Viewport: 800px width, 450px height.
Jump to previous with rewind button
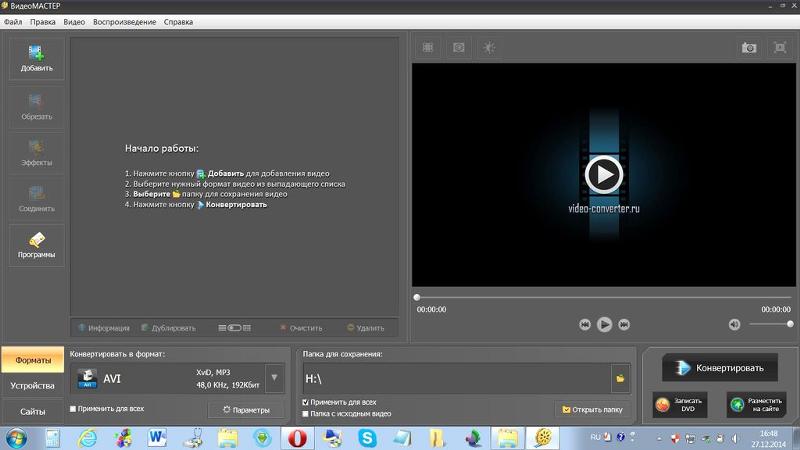click(585, 324)
